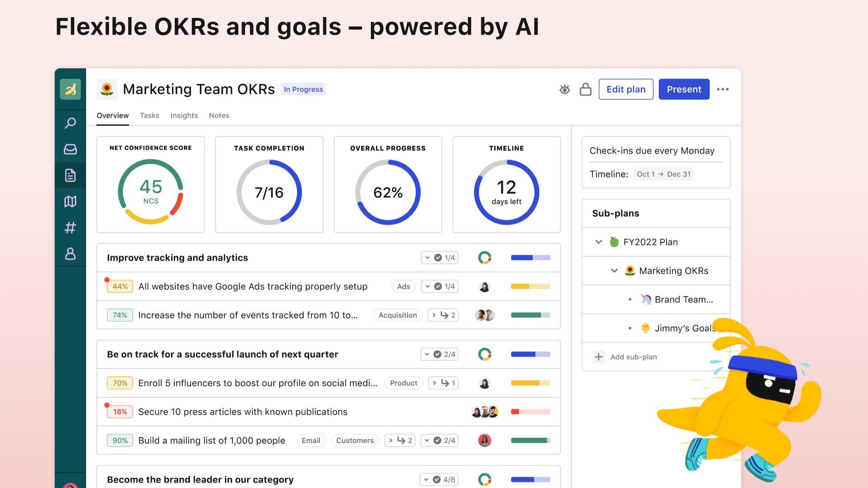Viewport: 868px width, 488px height.
Task: Click progress bar for Secure 10 press articles
Action: coord(530,412)
